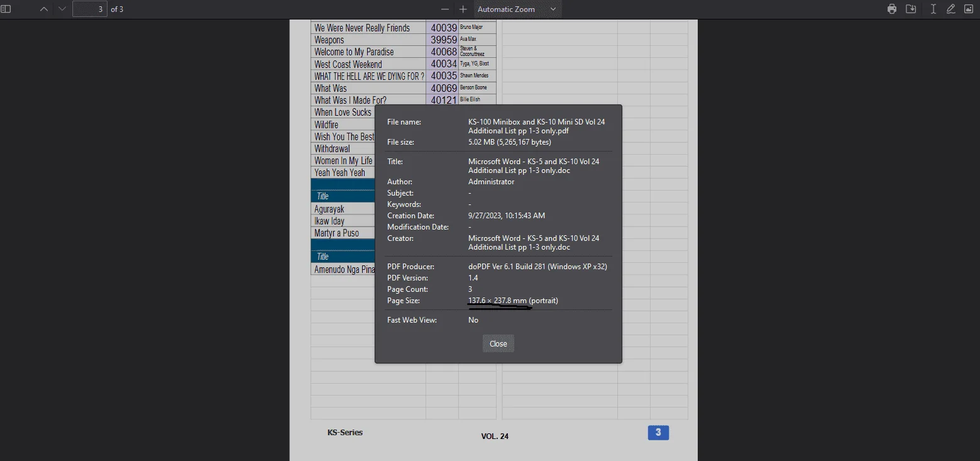Click the artist name Benson Boone
This screenshot has height=461, width=980.
click(473, 87)
